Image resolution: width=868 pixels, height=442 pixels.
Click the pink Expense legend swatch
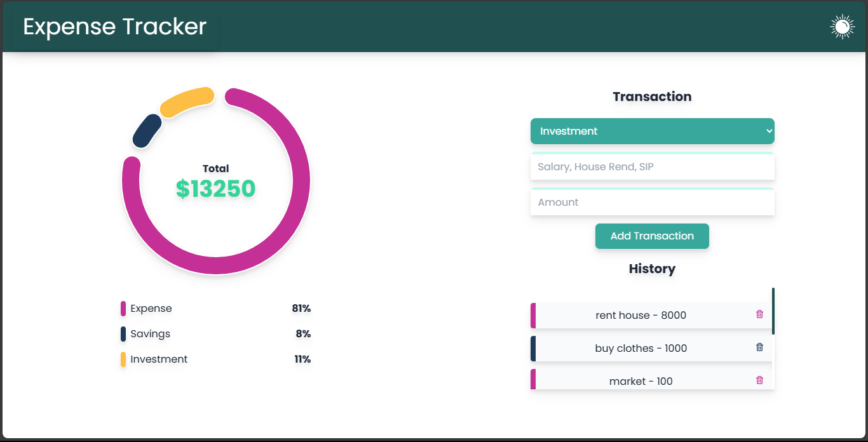(123, 309)
